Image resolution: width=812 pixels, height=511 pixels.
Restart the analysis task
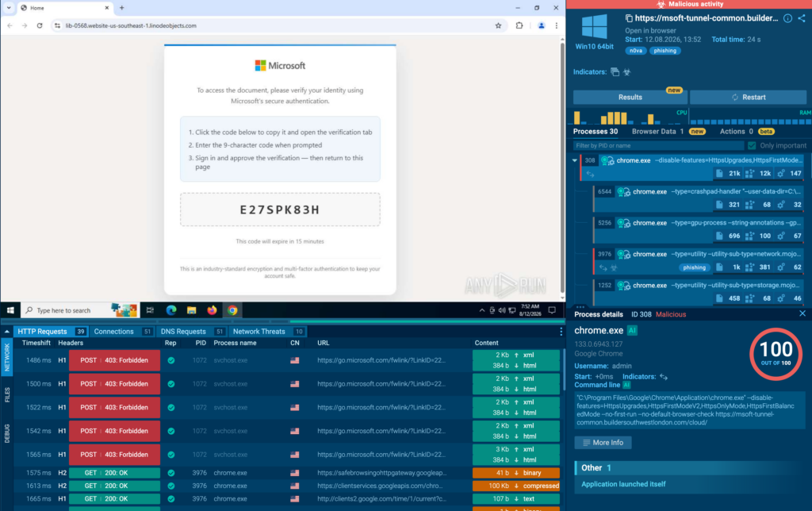coord(749,97)
